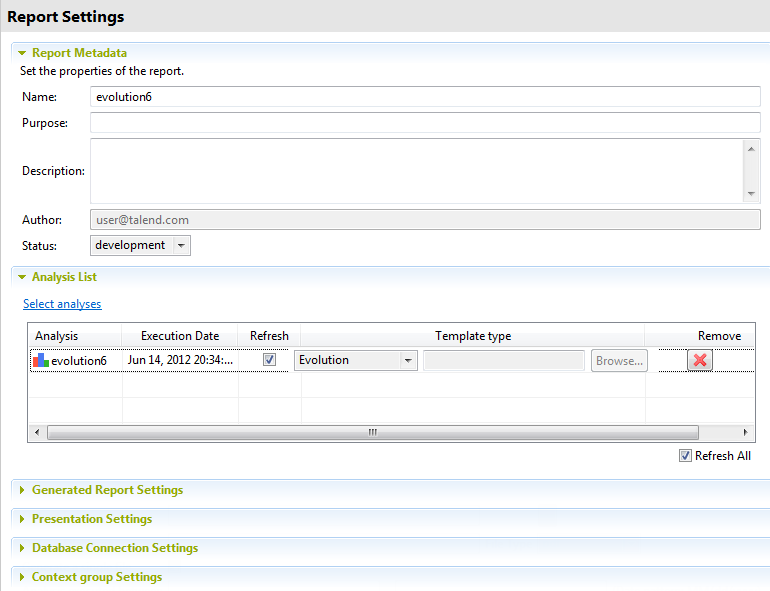The width and height of the screenshot is (770, 591).
Task: Click the table's right scroll arrow
Action: tap(746, 432)
